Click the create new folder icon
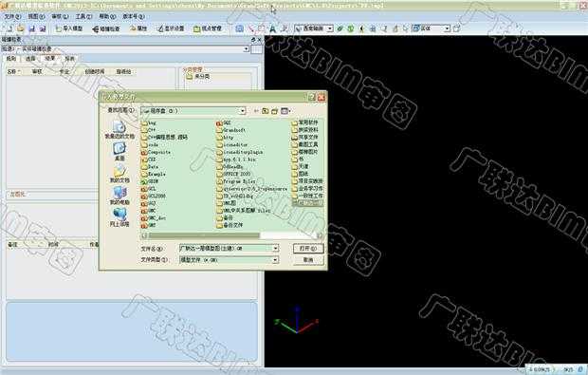The width and height of the screenshot is (588, 375). coord(274,111)
